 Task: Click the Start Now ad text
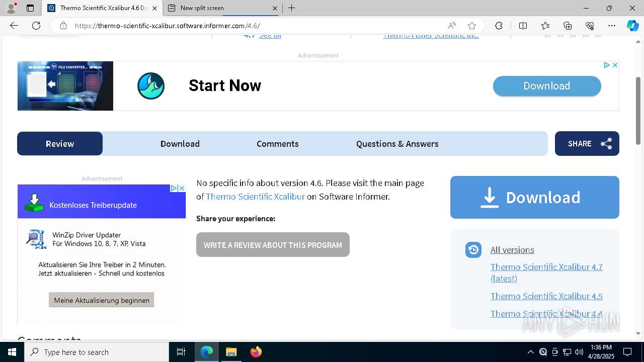225,85
